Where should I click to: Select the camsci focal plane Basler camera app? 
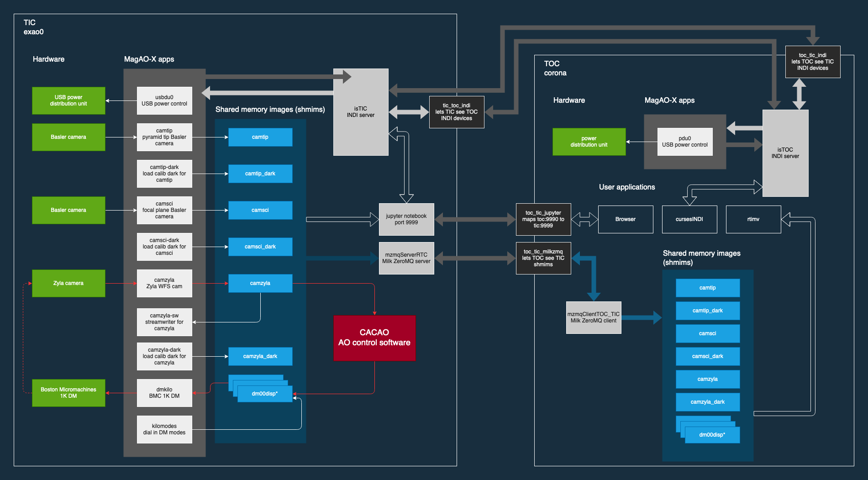[x=164, y=210]
